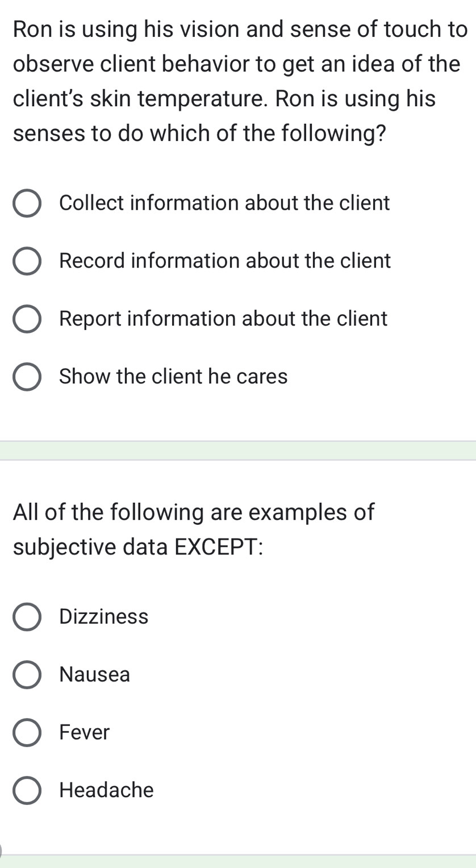This screenshot has height=868, width=476.
Task: Click the subjective data EXCEPT question text
Action: pos(194,529)
